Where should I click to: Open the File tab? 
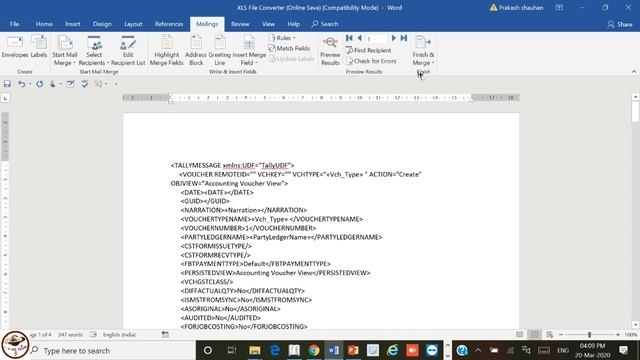pos(14,24)
